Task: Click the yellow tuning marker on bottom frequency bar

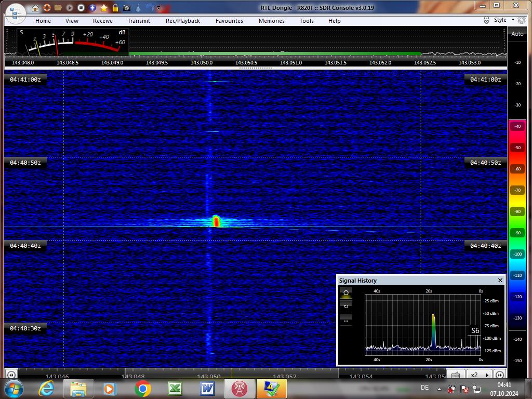Action: [232, 374]
